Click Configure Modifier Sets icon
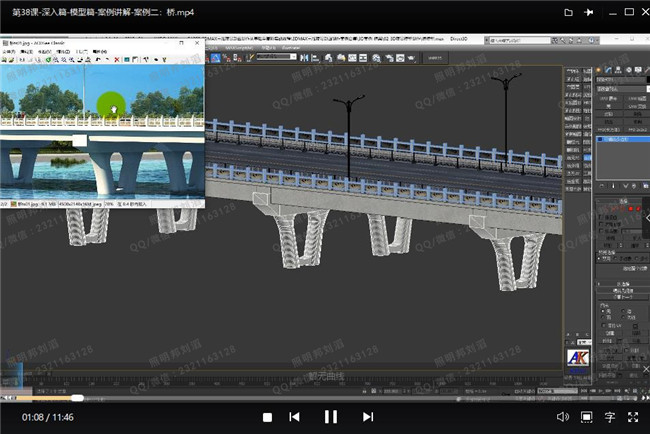Image resolution: width=650 pixels, height=434 pixels. [x=645, y=186]
